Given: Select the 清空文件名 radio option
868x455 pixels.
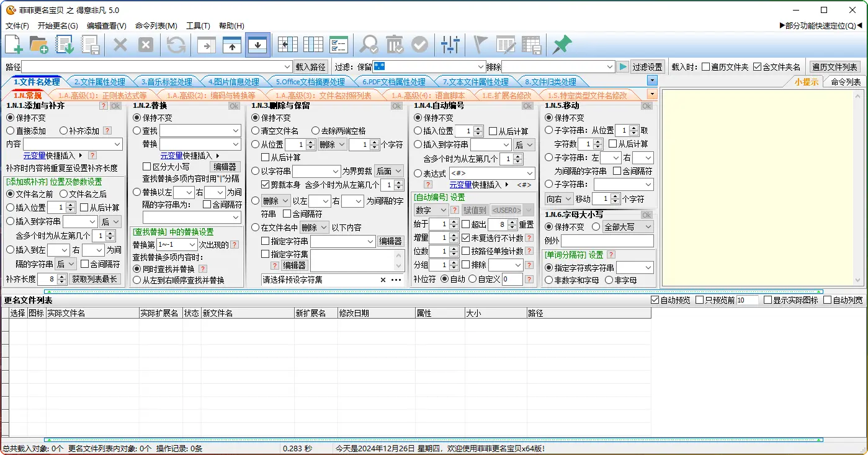Looking at the screenshot, I should point(256,131).
